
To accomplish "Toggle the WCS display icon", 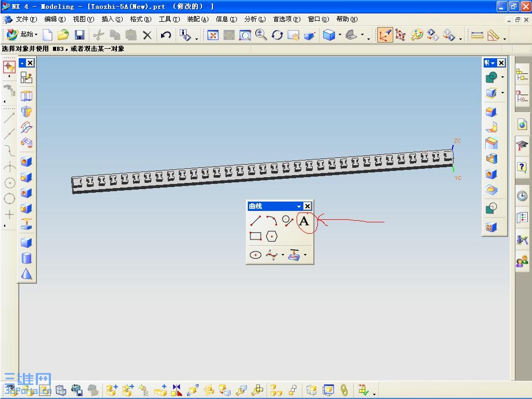I will (x=385, y=35).
